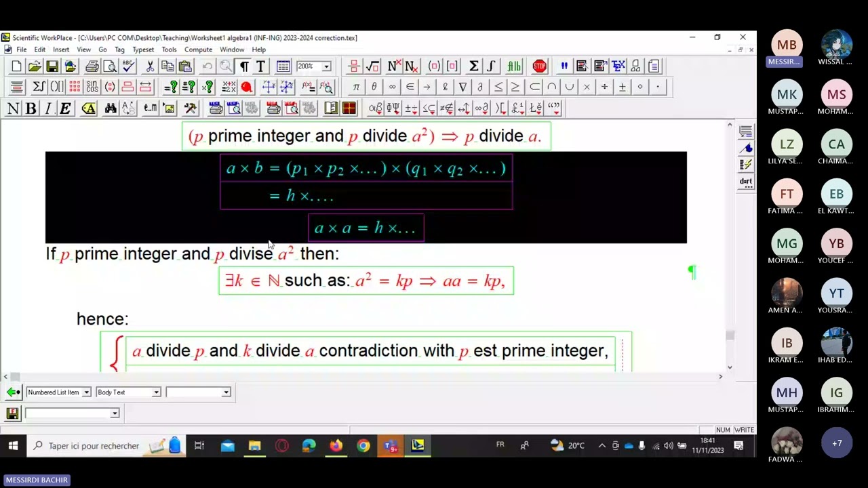Toggle Emphasize style with the E button

pos(66,108)
